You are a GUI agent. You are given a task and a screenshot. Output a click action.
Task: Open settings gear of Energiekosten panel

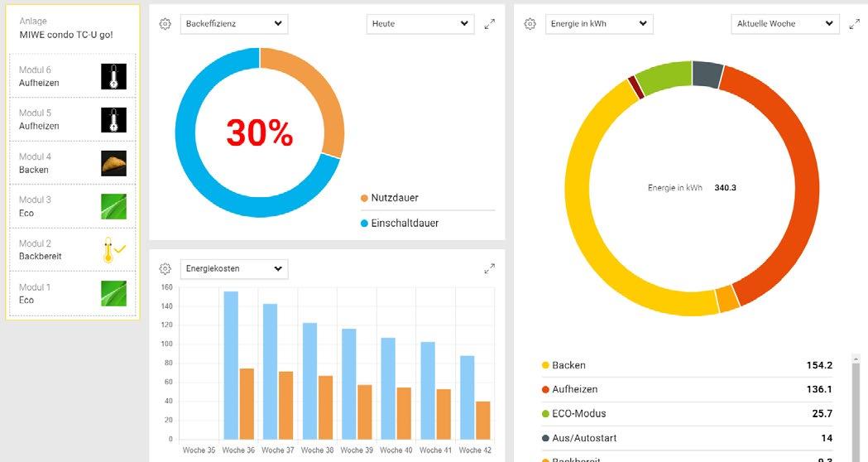165,268
